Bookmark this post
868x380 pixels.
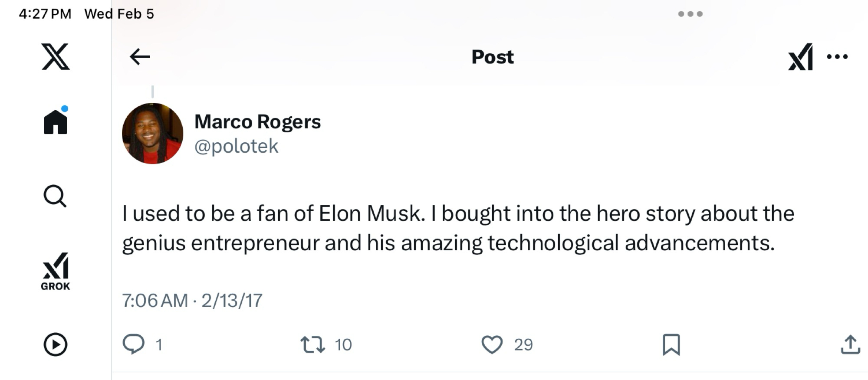click(671, 344)
